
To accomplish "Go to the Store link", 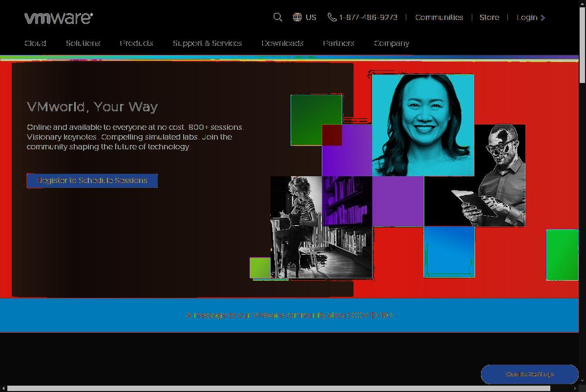I will [x=489, y=17].
